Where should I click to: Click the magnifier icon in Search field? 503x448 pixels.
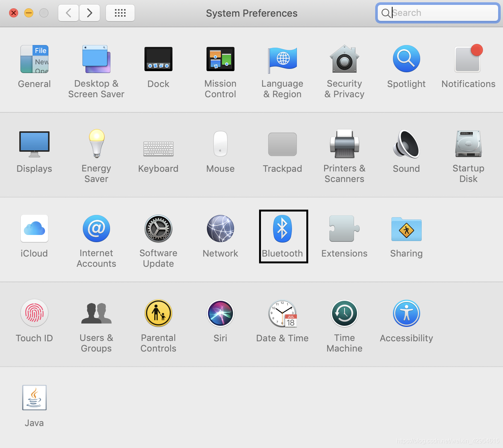(386, 13)
